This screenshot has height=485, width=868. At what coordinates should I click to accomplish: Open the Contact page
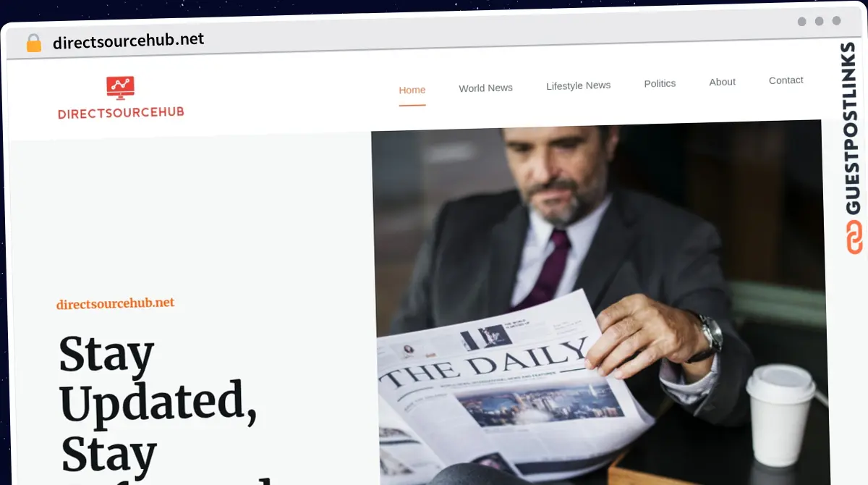pos(786,80)
